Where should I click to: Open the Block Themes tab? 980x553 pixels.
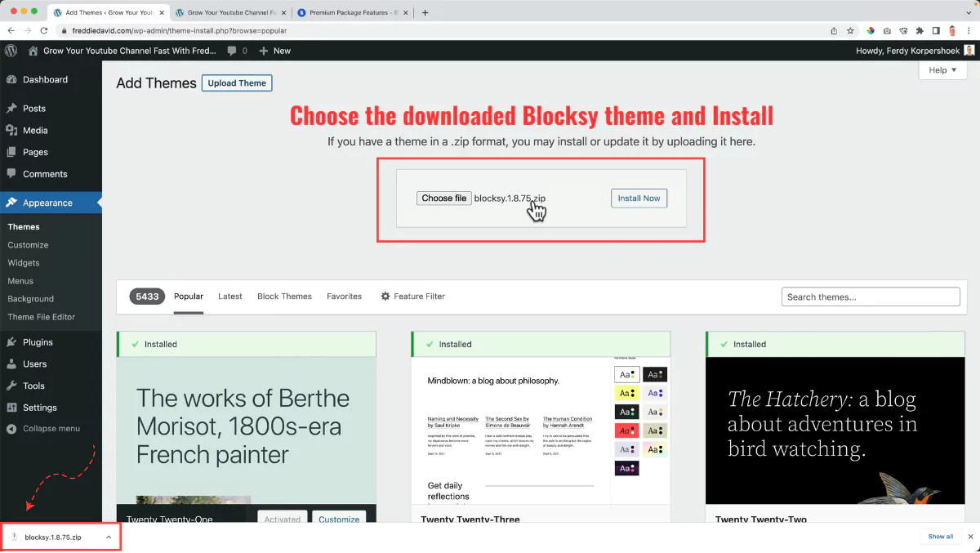[x=284, y=297]
